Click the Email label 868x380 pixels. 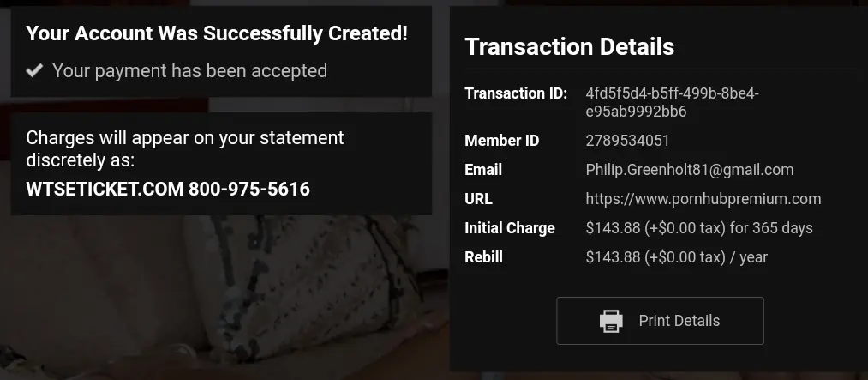(483, 170)
